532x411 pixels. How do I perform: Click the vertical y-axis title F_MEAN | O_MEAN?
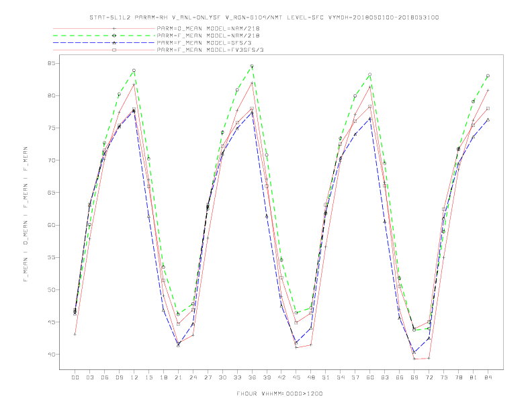(x=26, y=214)
